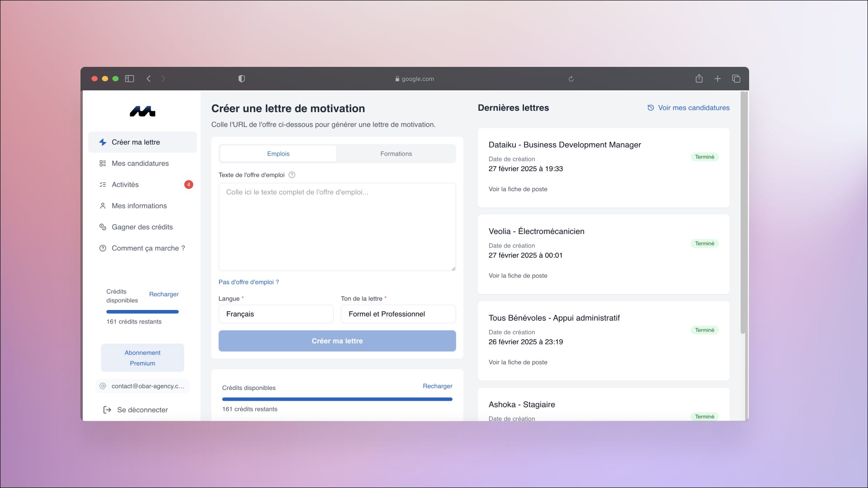Click the browser forward arrow
Viewport: 868px width, 488px height.
[163, 79]
